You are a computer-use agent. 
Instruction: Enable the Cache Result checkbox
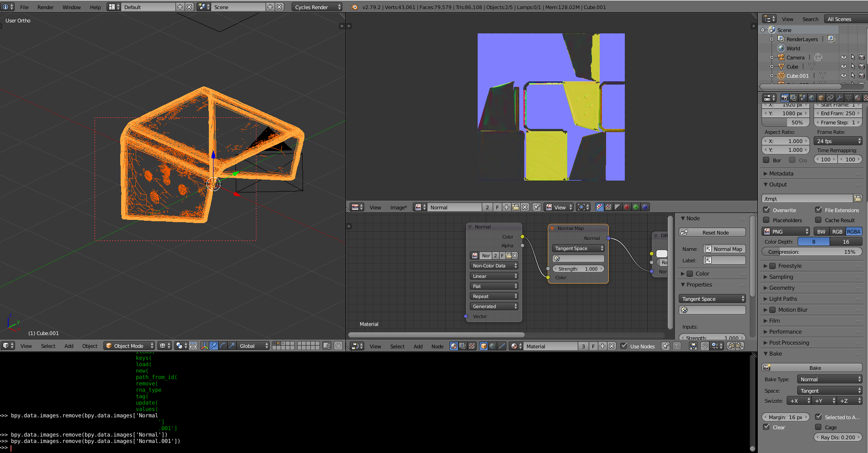(x=819, y=220)
